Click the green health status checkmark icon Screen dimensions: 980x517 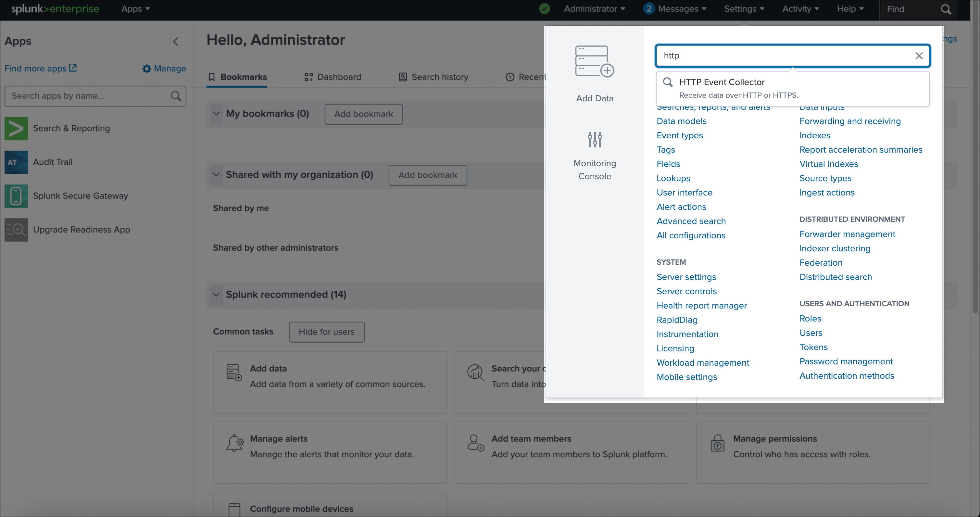click(545, 9)
